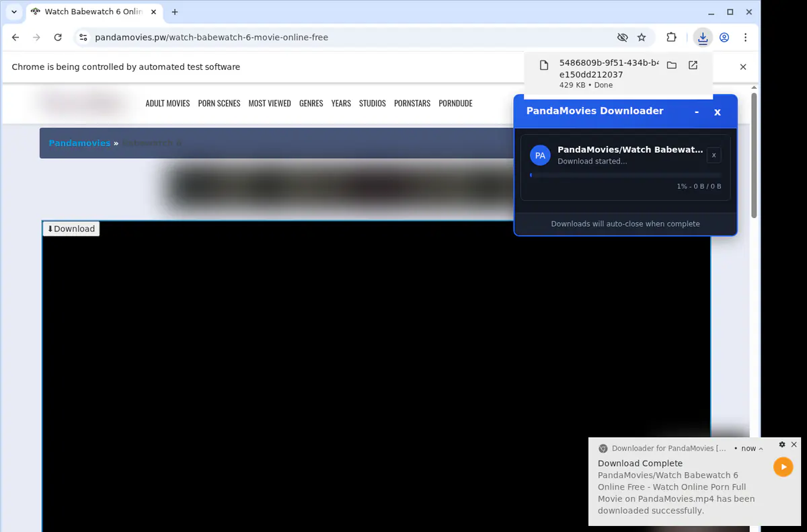Viewport: 807px width, 532px height.
Task: Click the address bar URL
Action: coord(212,38)
